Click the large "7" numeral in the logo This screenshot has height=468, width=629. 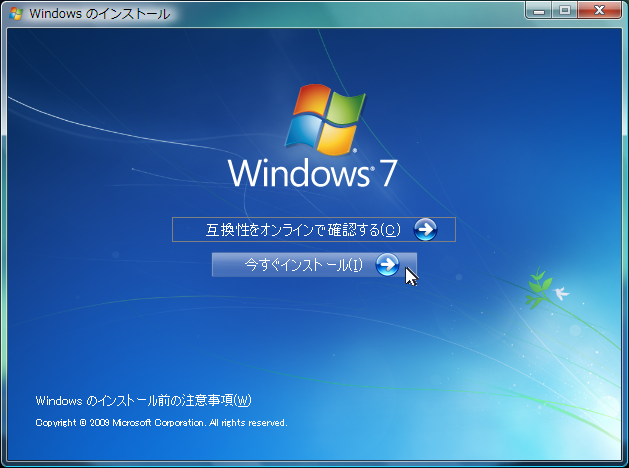pos(388,173)
